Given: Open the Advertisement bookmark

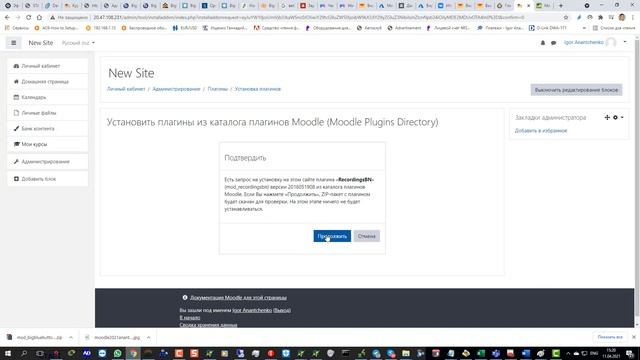Looking at the screenshot, I should [404, 28].
